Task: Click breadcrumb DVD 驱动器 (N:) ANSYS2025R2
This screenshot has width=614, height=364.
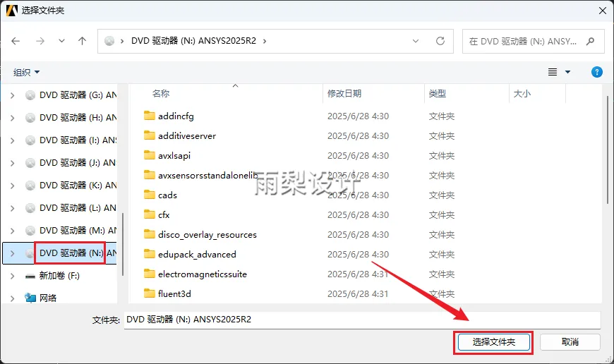Action: (193, 41)
